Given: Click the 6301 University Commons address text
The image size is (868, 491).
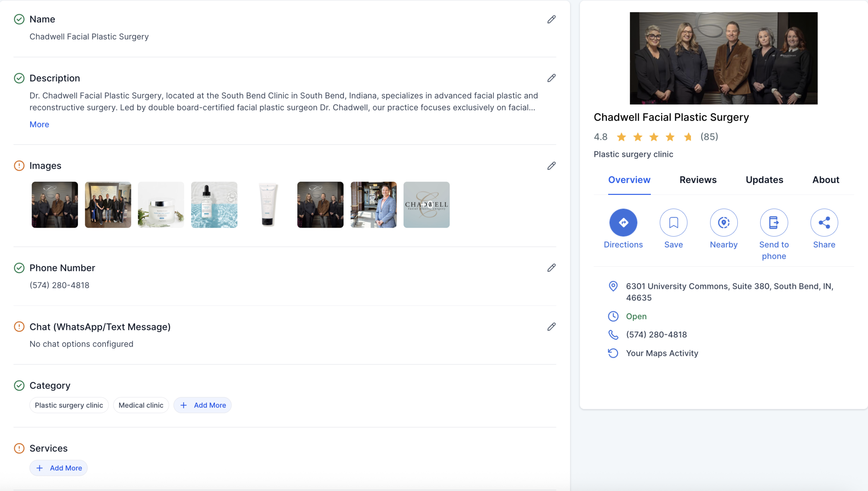Looking at the screenshot, I should (x=730, y=292).
